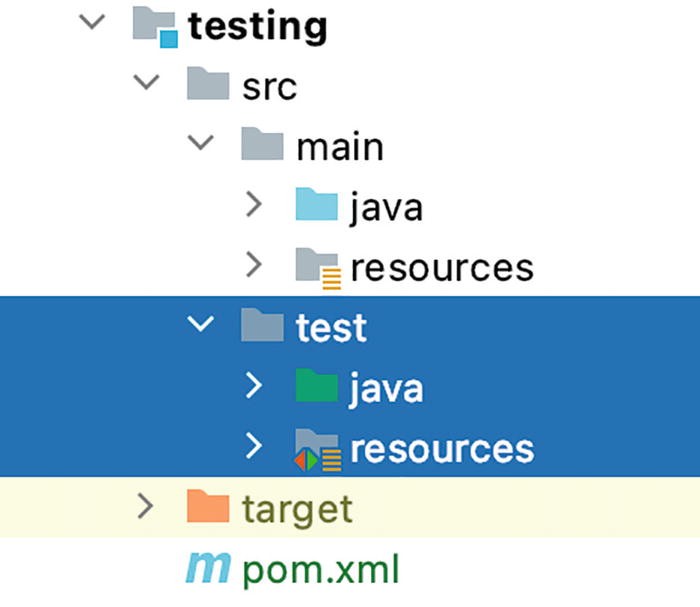Click the test resources folder icon
This screenshot has width=700, height=607.
[x=318, y=450]
